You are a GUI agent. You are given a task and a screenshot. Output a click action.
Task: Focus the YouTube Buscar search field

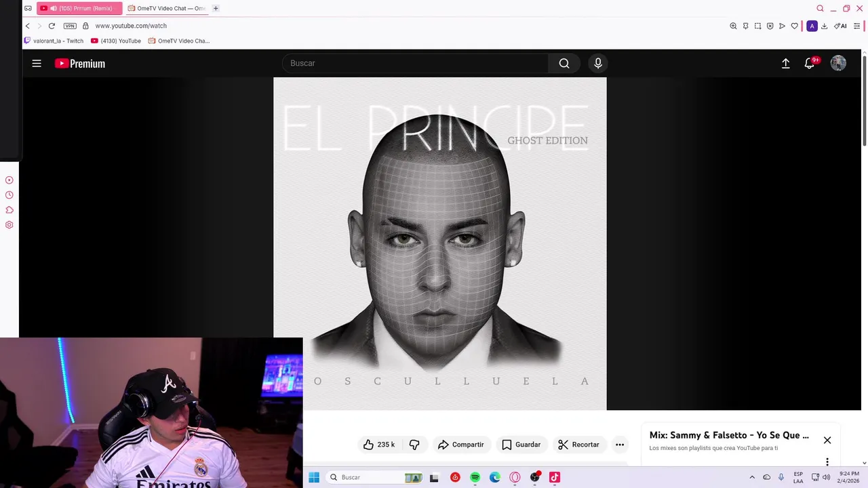(x=415, y=63)
